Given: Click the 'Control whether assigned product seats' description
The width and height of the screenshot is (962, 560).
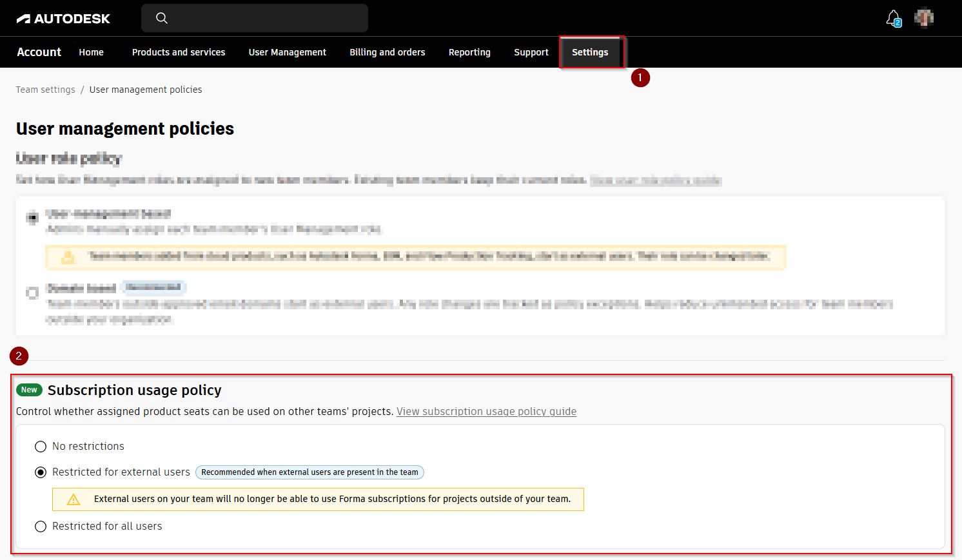Looking at the screenshot, I should [x=204, y=412].
